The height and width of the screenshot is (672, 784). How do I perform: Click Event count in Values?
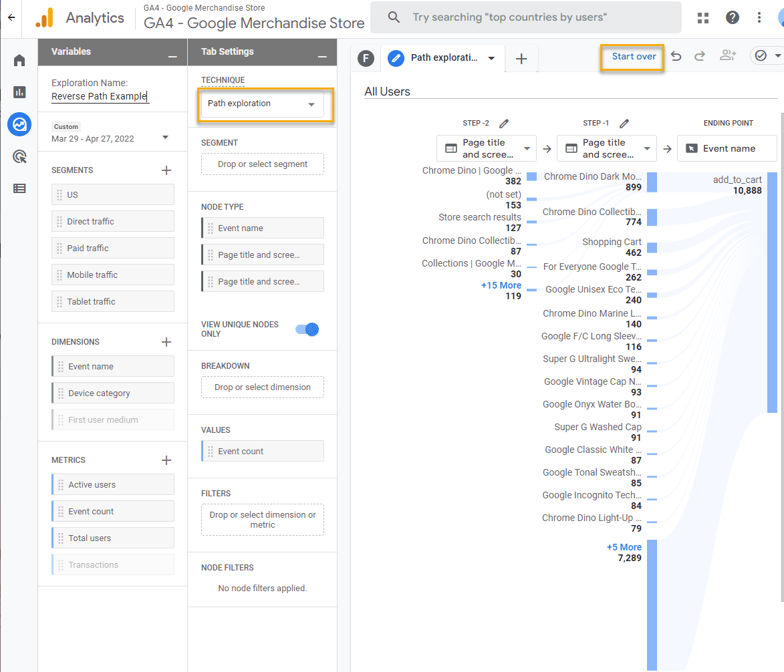[263, 451]
